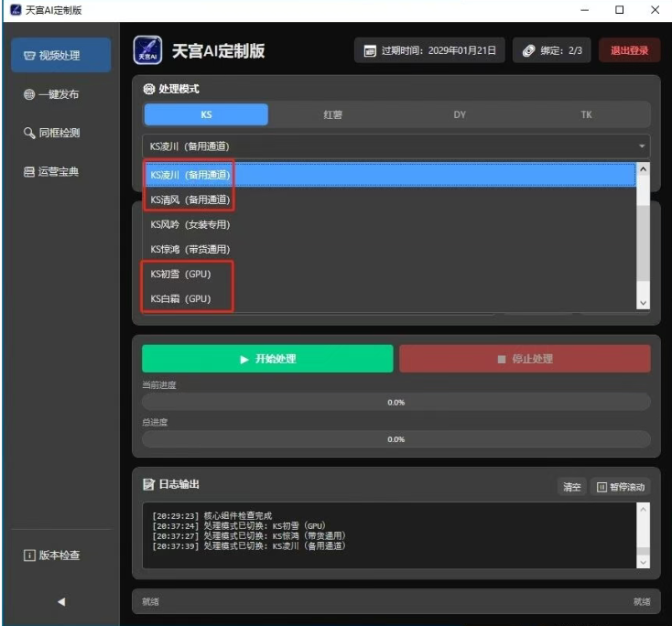Click the 当前进度 progress bar
Image resolution: width=672 pixels, height=626 pixels.
click(x=396, y=403)
